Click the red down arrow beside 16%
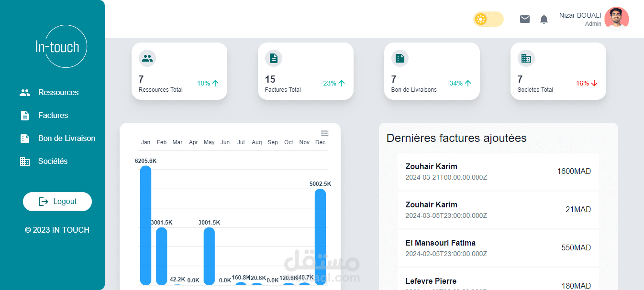 coord(594,83)
